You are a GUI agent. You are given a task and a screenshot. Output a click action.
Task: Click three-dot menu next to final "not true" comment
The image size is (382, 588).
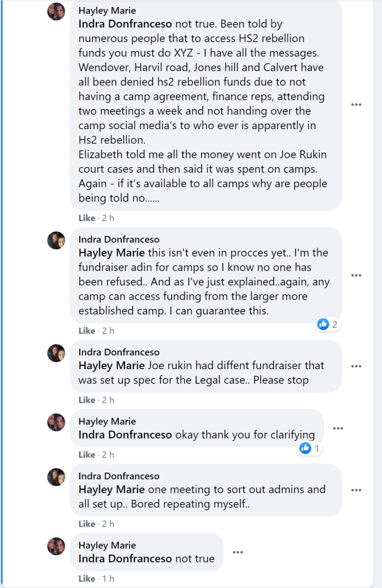237,552
